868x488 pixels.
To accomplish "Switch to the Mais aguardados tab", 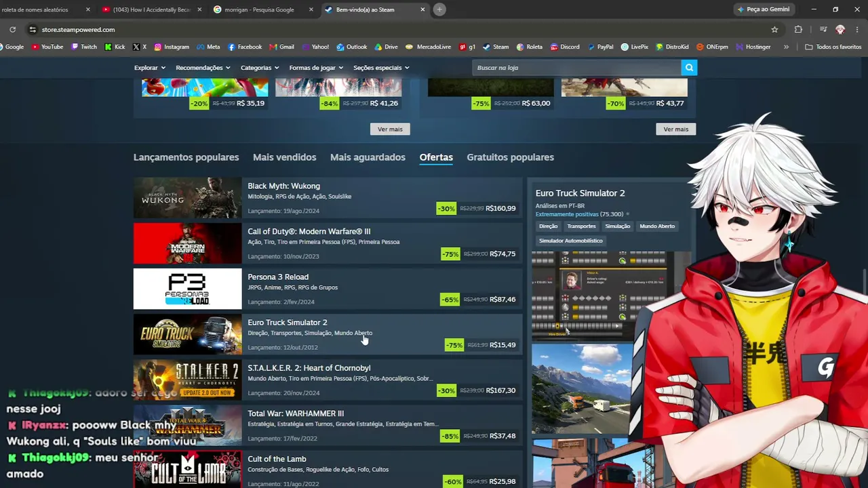I will click(x=368, y=157).
